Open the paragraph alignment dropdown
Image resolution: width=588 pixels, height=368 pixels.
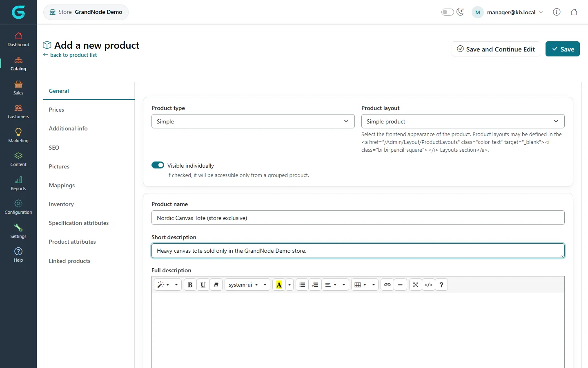[335, 285]
